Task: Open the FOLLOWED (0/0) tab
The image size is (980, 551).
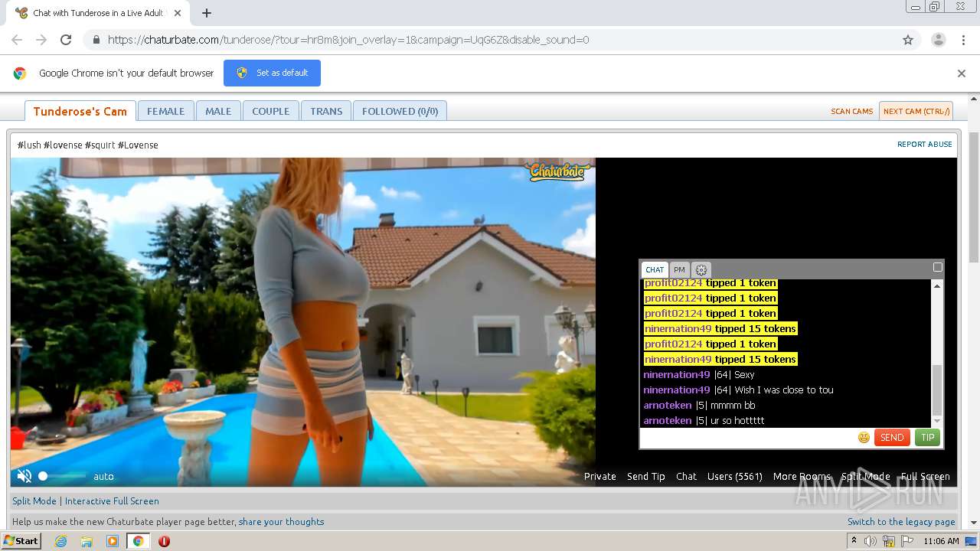Action: (400, 111)
